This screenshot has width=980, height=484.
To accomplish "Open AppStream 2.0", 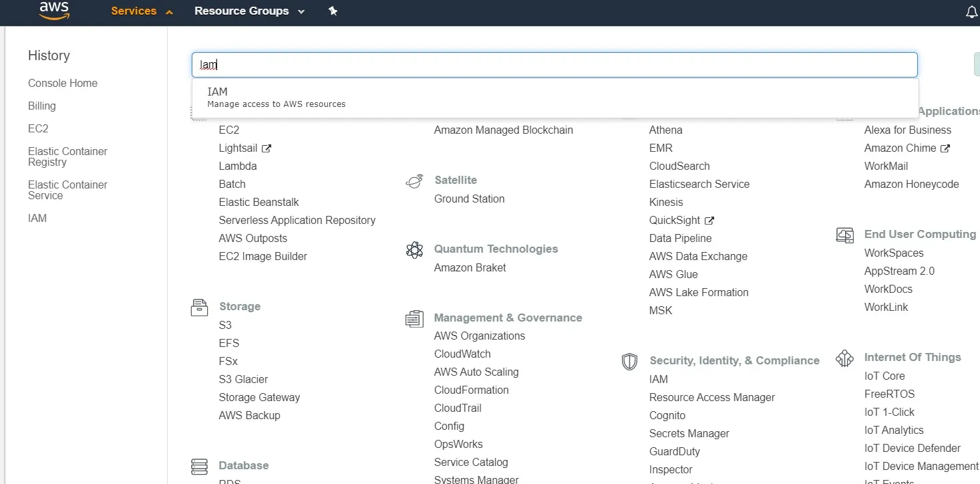I will (x=899, y=271).
